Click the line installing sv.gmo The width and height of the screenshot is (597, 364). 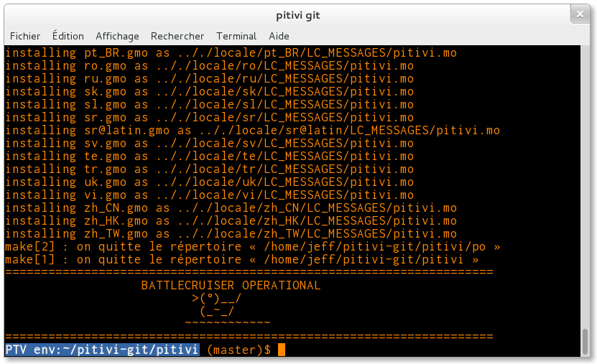click(x=209, y=144)
